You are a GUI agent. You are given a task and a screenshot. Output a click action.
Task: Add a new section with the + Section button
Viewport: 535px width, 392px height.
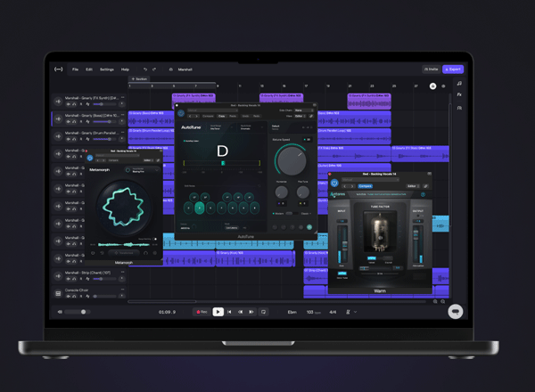click(139, 78)
